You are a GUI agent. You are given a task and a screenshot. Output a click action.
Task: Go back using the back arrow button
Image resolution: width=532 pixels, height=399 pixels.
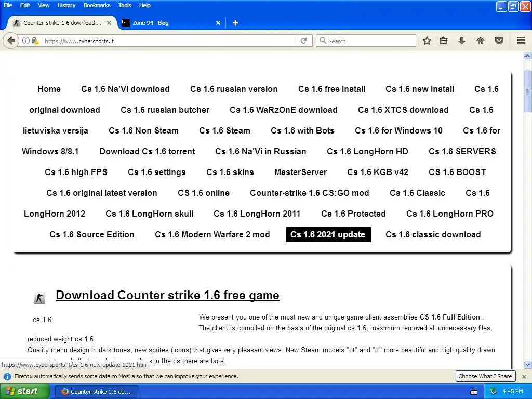[11, 41]
